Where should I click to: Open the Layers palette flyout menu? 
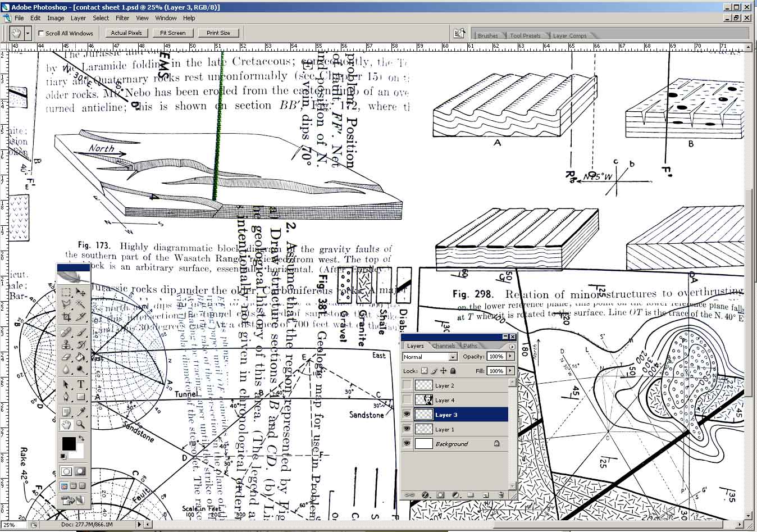(x=512, y=346)
